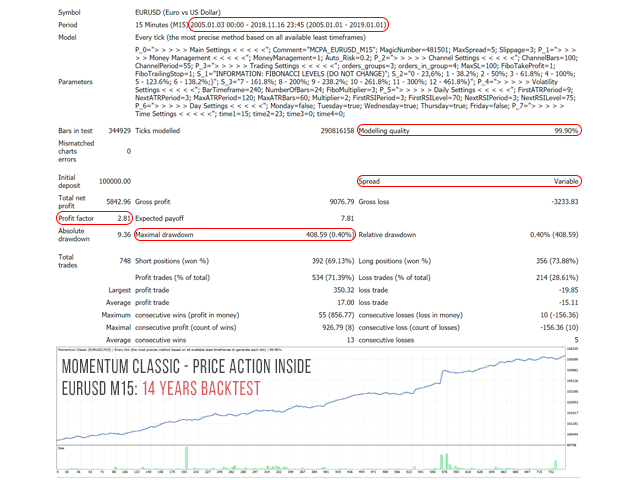Screen dimensions: 640x480
Task: Click the average profit trade value 17.00
Action: pyautogui.click(x=346, y=302)
